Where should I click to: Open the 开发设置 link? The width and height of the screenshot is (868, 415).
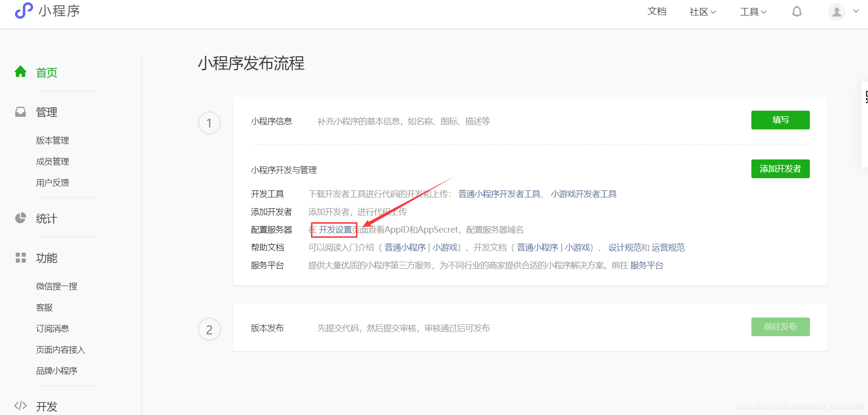(335, 230)
